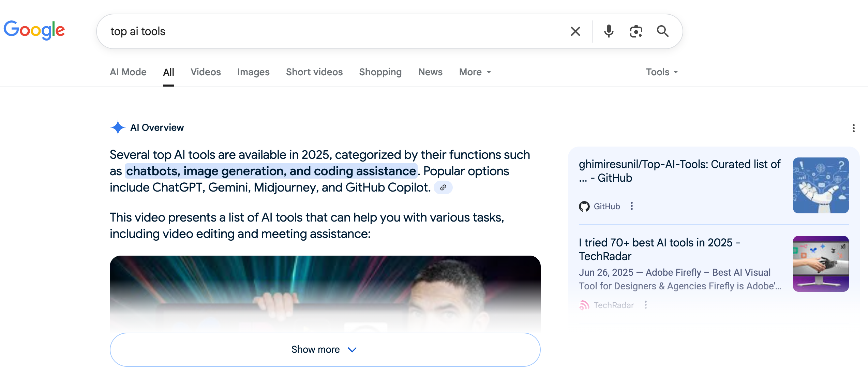
Task: Click the magnifying glass search button
Action: click(x=663, y=31)
